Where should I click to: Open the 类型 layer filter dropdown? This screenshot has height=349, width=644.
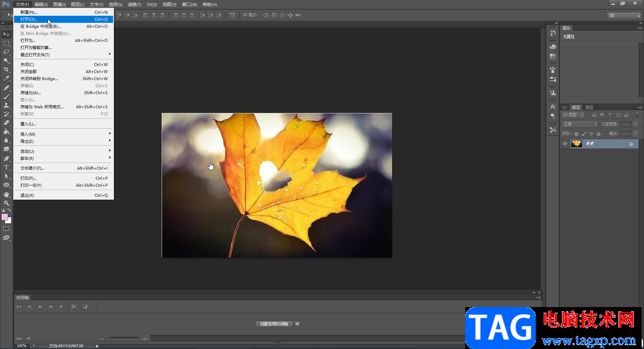(x=574, y=115)
